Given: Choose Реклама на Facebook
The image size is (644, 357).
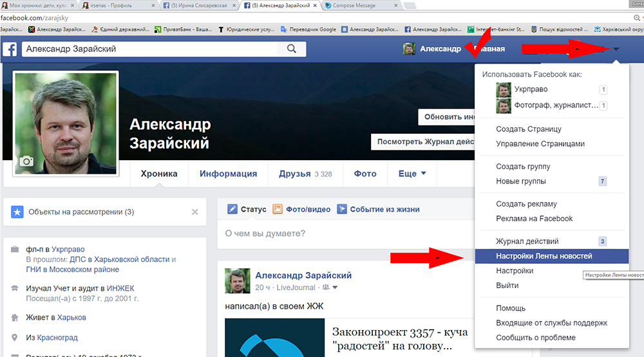Looking at the screenshot, I should pyautogui.click(x=534, y=218).
